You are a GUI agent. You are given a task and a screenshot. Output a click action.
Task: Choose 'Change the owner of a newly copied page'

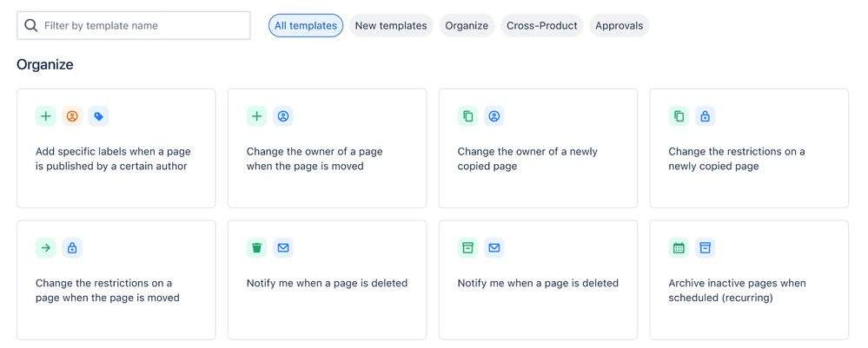coord(538,148)
